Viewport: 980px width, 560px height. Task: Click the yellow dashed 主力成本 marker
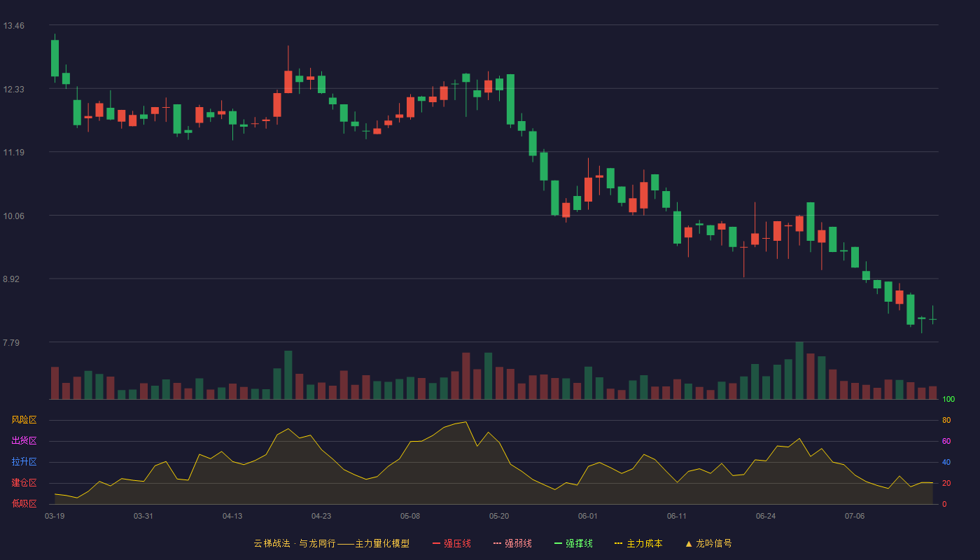point(619,543)
